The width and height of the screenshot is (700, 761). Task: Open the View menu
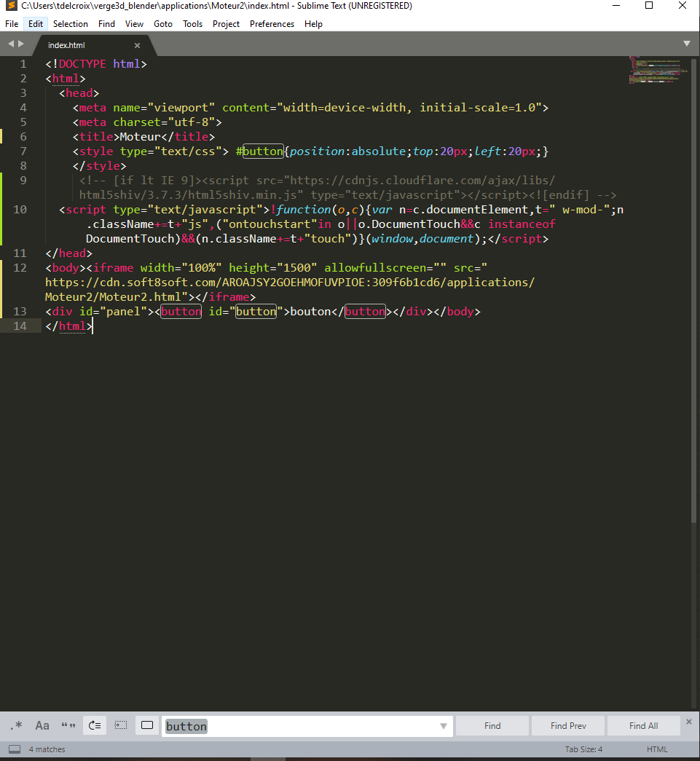(x=134, y=24)
